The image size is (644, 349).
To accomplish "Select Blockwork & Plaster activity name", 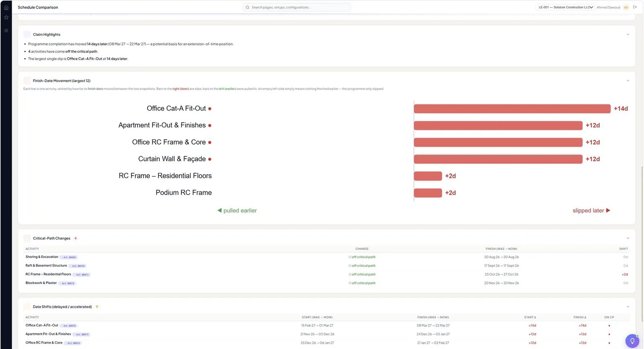I will 41,283.
